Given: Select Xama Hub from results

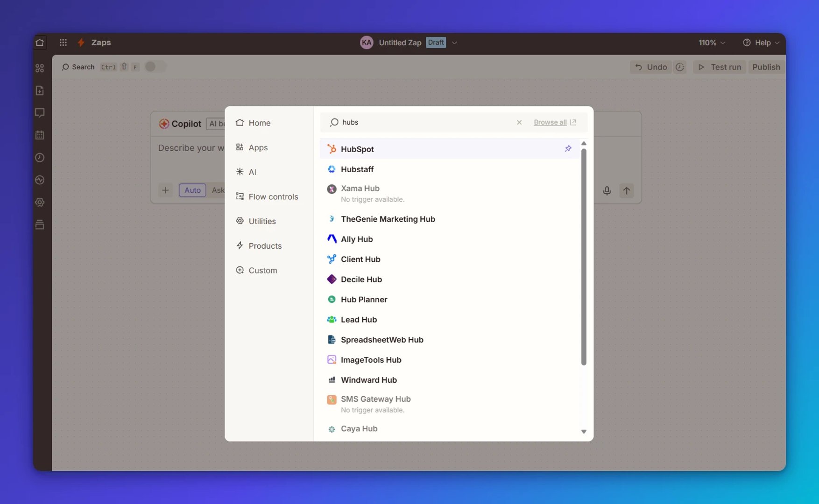Looking at the screenshot, I should [450, 193].
